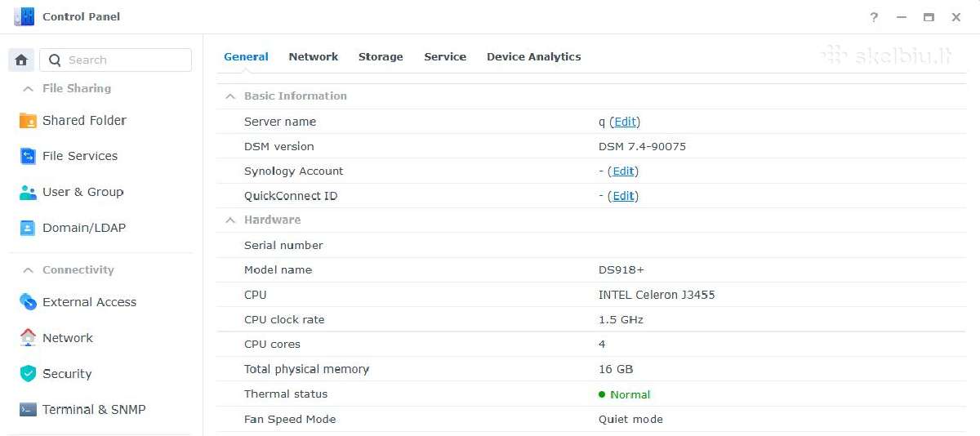
Task: Switch to the Service tab
Action: [445, 57]
